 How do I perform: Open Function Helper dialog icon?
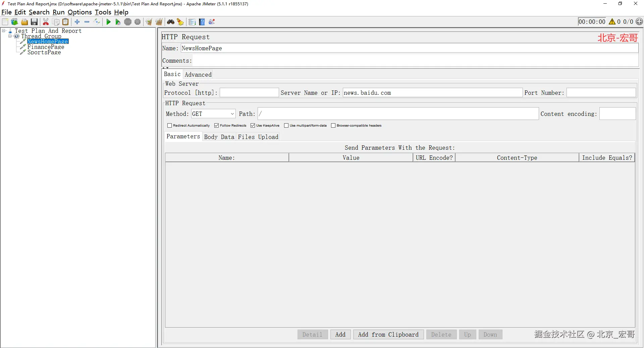click(x=192, y=22)
